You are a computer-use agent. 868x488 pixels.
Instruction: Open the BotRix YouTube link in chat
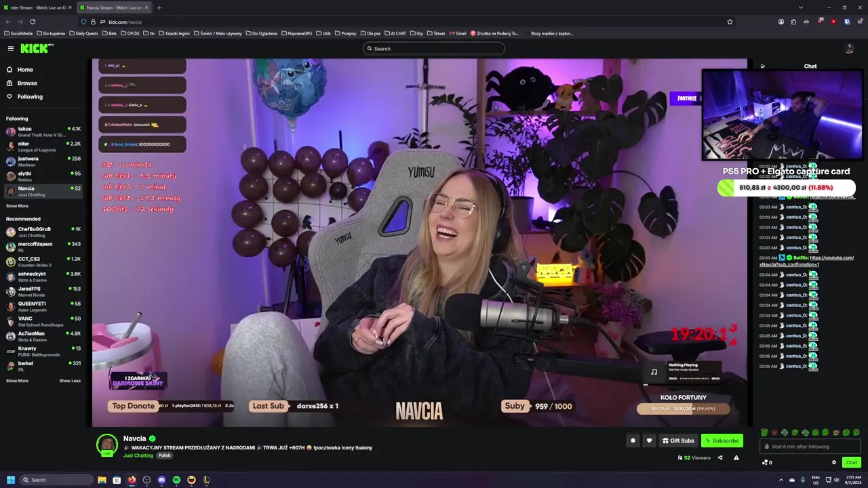831,258
